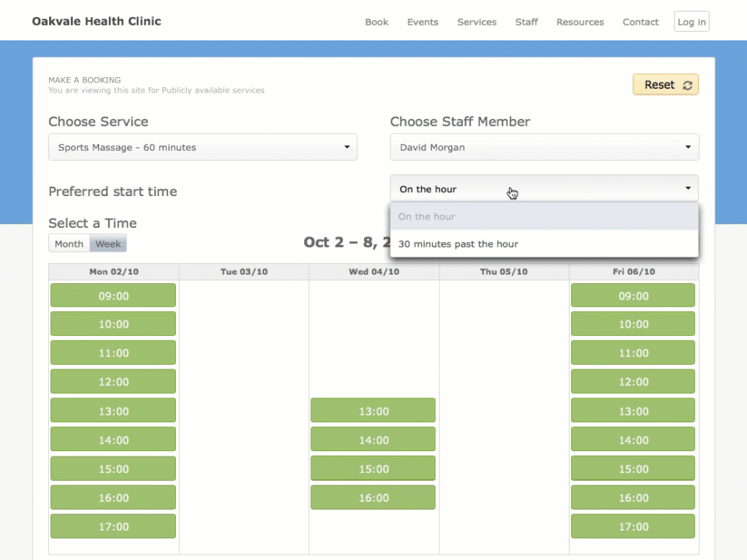Open the Contact page
747x560 pixels.
click(640, 22)
